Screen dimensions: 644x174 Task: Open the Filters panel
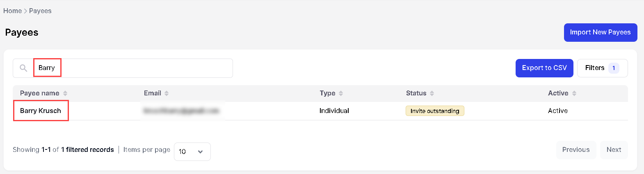595,68
